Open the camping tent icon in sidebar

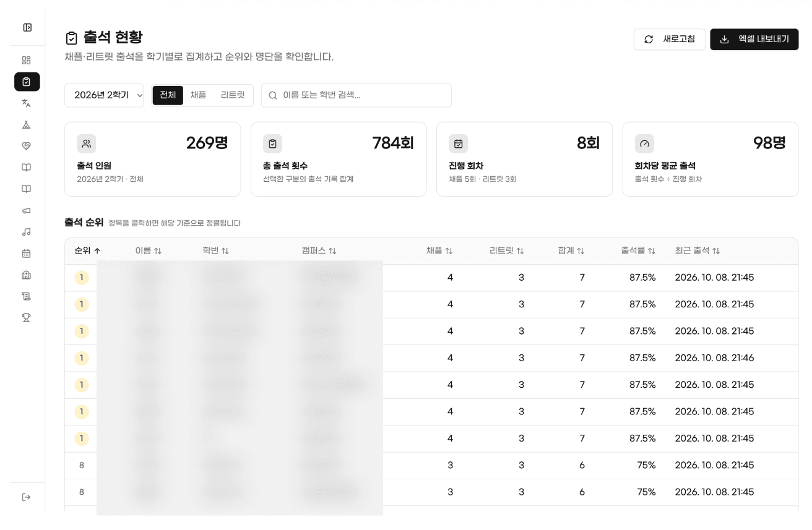pos(27,124)
